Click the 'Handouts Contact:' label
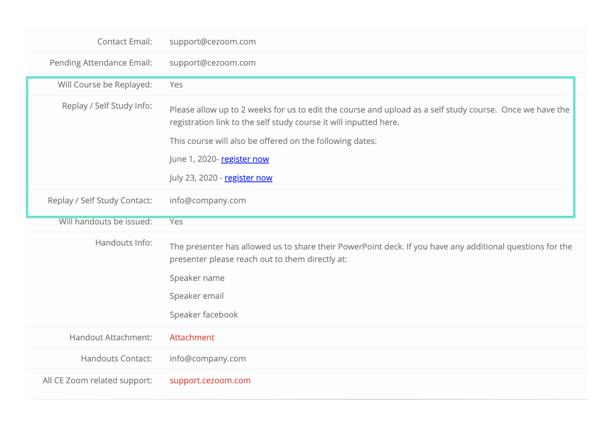 tap(116, 358)
